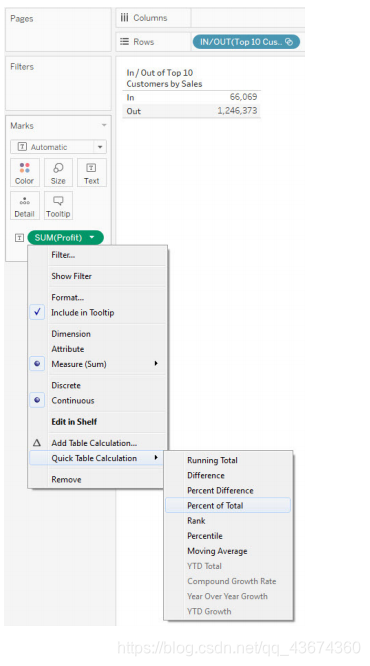Click the Color marks card

[x=25, y=172]
